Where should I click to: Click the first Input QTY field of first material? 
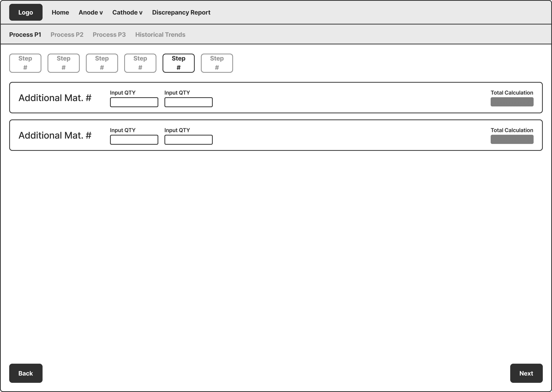click(x=134, y=102)
